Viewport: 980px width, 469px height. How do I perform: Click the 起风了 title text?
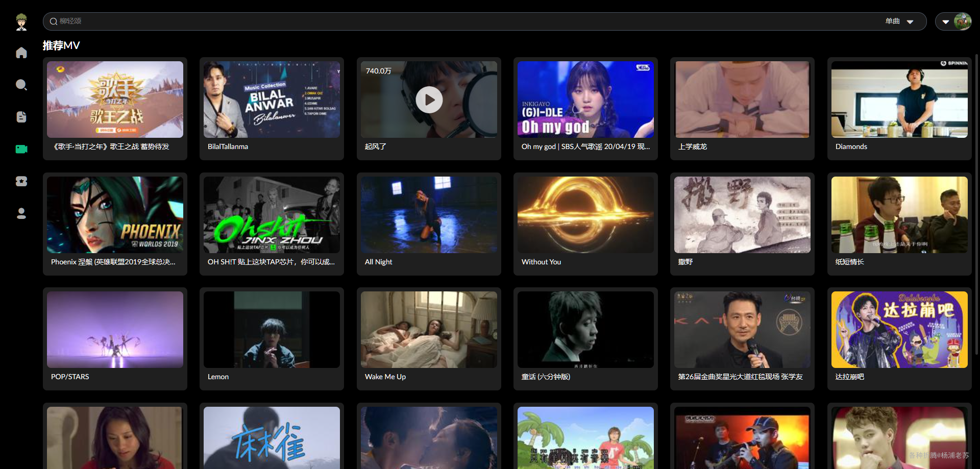[375, 146]
